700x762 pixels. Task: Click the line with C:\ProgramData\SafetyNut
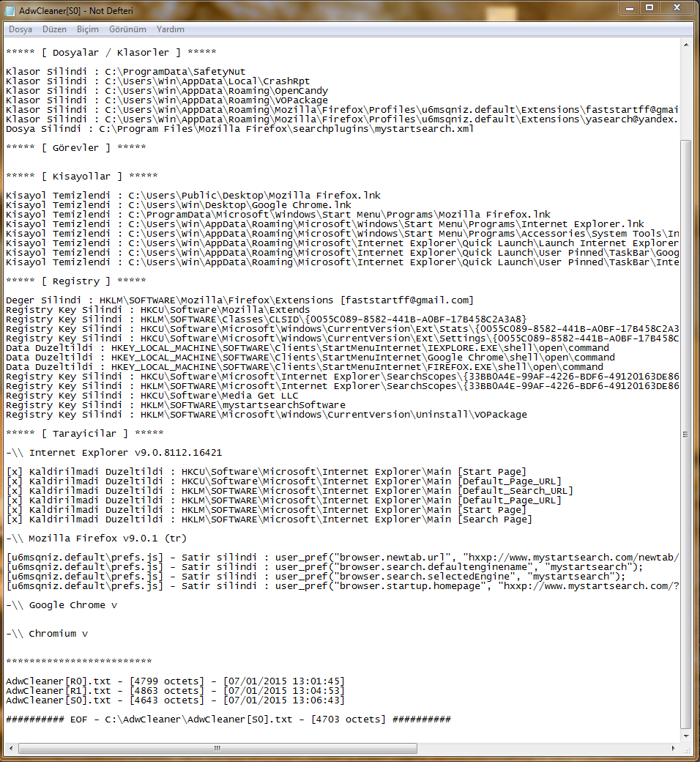[126, 72]
